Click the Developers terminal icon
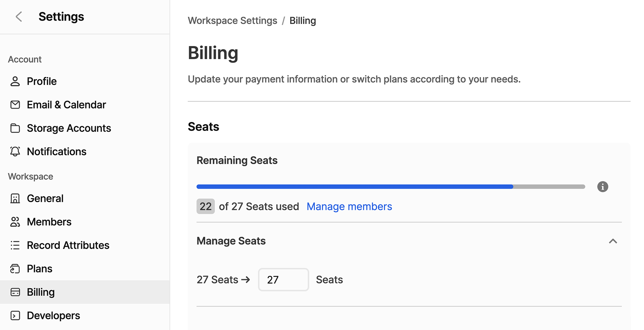644x330 pixels. pyautogui.click(x=15, y=316)
